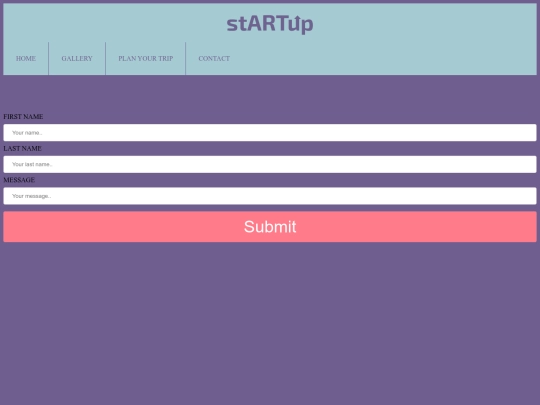540x405 pixels.
Task: Click the MESSAGE label
Action: pos(19,180)
